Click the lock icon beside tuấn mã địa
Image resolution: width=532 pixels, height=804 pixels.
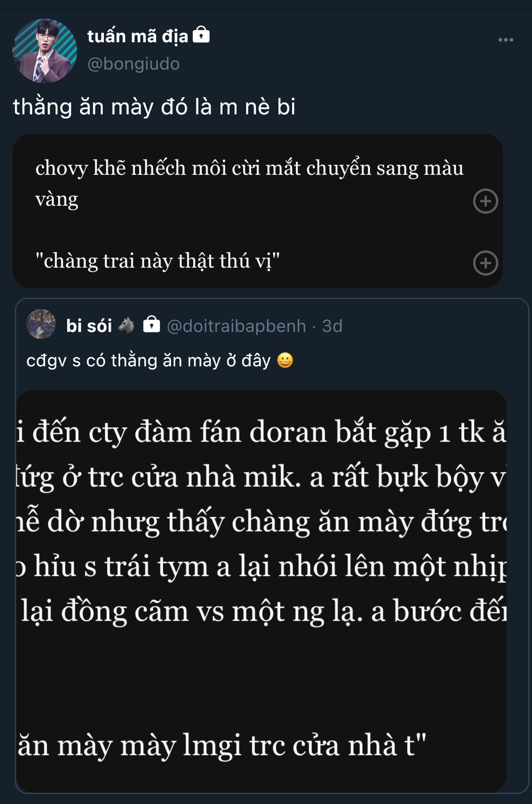click(201, 35)
